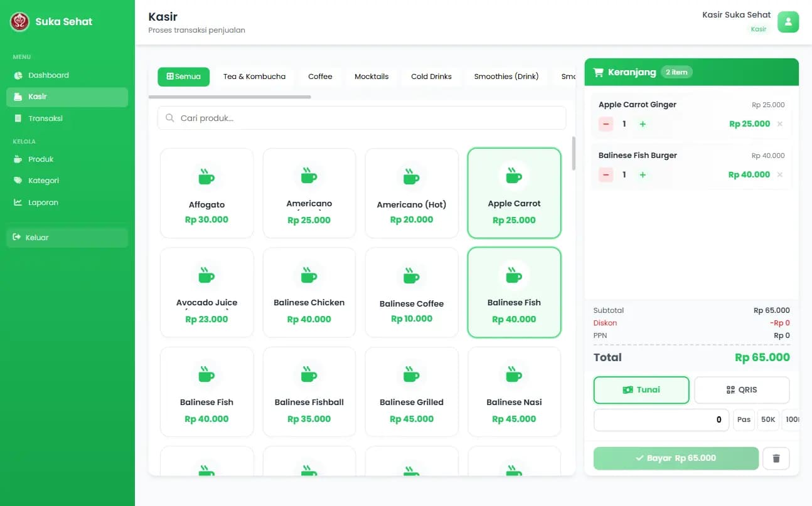Filter products by Tea & Kombucha
Viewport: 812px width, 506px height.
pos(254,76)
